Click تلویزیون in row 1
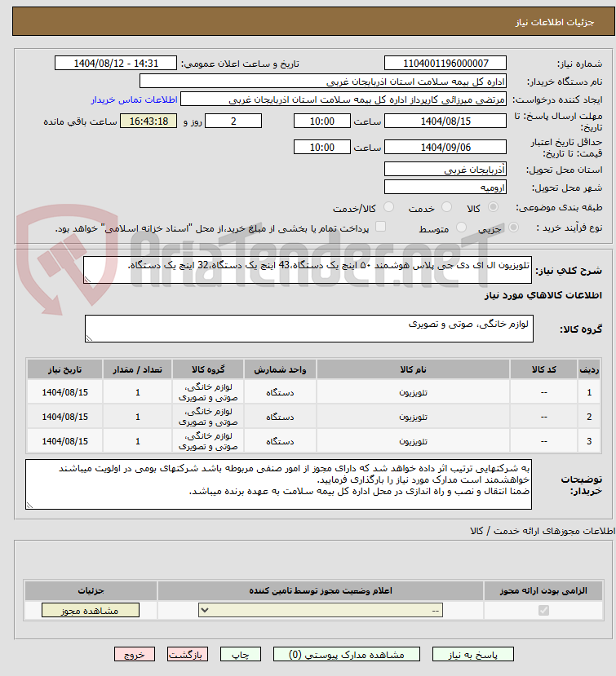This screenshot has width=616, height=676. coord(414,392)
